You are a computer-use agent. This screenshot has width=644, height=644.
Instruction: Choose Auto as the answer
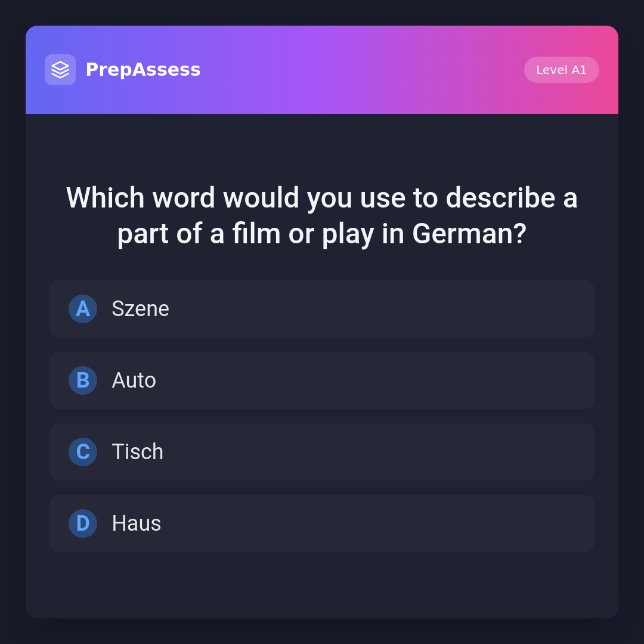tap(358, 380)
